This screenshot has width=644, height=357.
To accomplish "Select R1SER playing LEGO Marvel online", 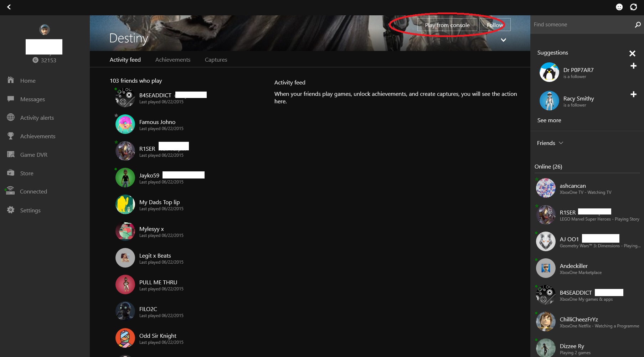I will [x=588, y=215].
